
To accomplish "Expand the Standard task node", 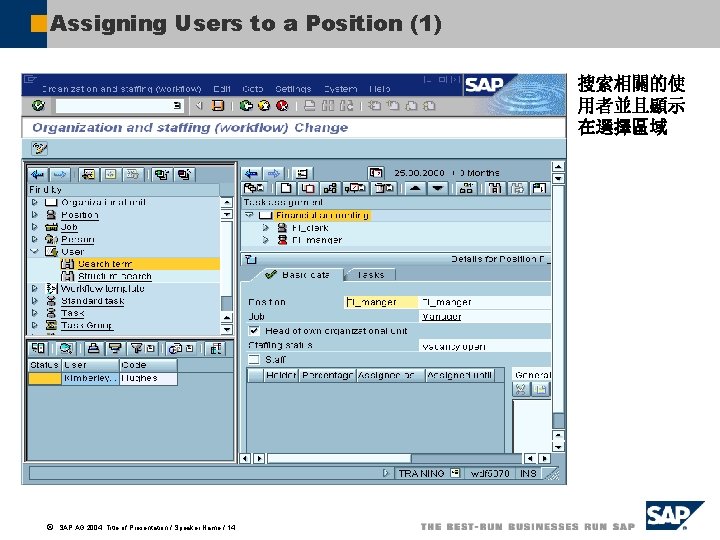I will pos(35,301).
